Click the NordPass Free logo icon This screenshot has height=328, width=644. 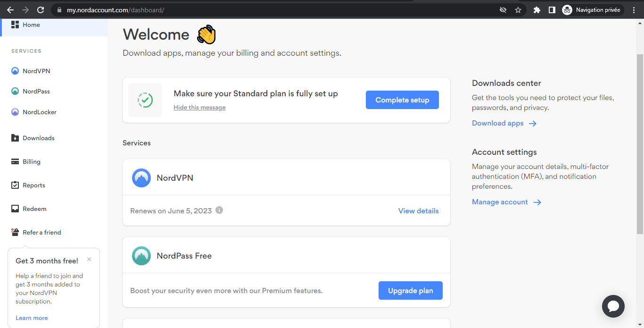click(141, 256)
